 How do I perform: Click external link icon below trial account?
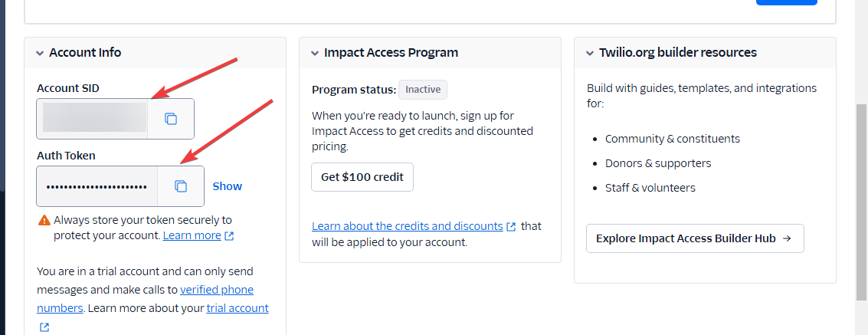point(44,327)
